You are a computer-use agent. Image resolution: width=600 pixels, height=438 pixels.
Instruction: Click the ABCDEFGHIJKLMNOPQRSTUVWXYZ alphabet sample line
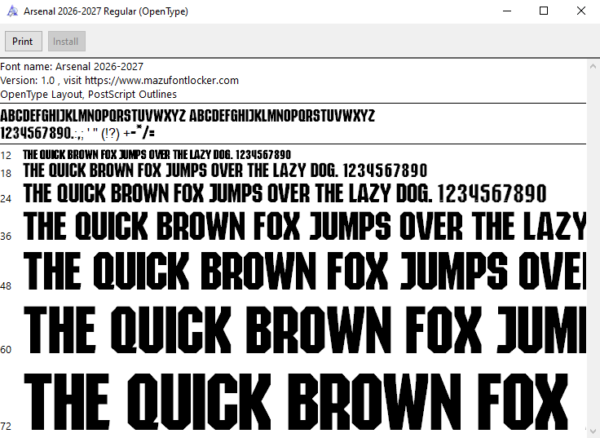188,116
